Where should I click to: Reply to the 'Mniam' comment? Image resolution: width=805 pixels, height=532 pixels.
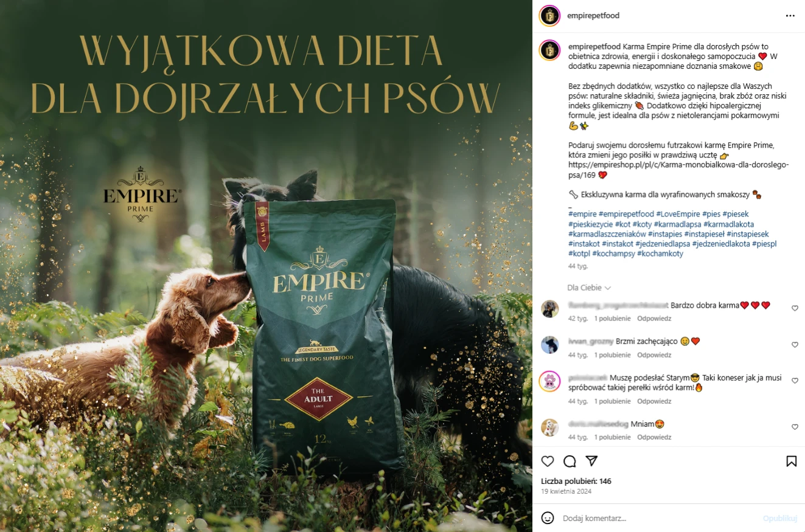tap(654, 437)
